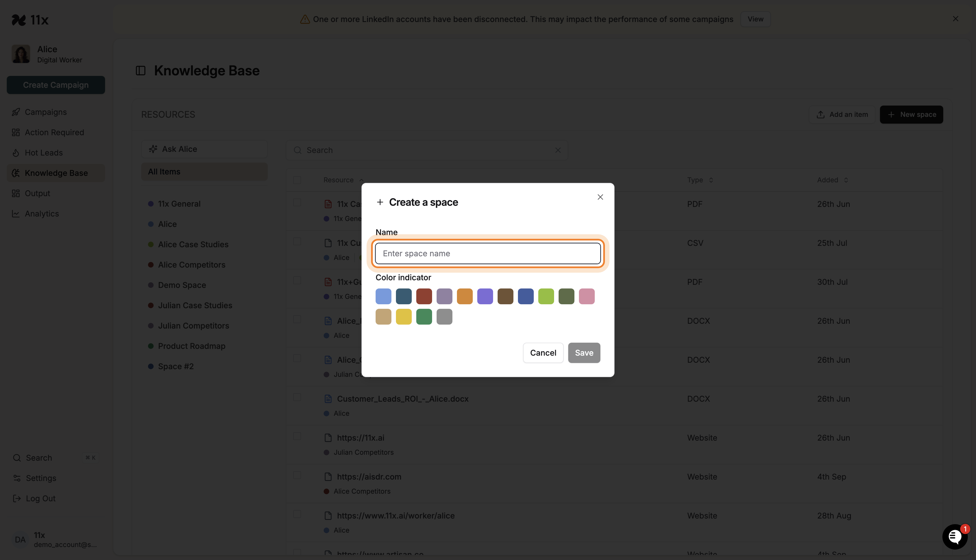Click the New space button
Screen dimensions: 976x560
(x=911, y=114)
